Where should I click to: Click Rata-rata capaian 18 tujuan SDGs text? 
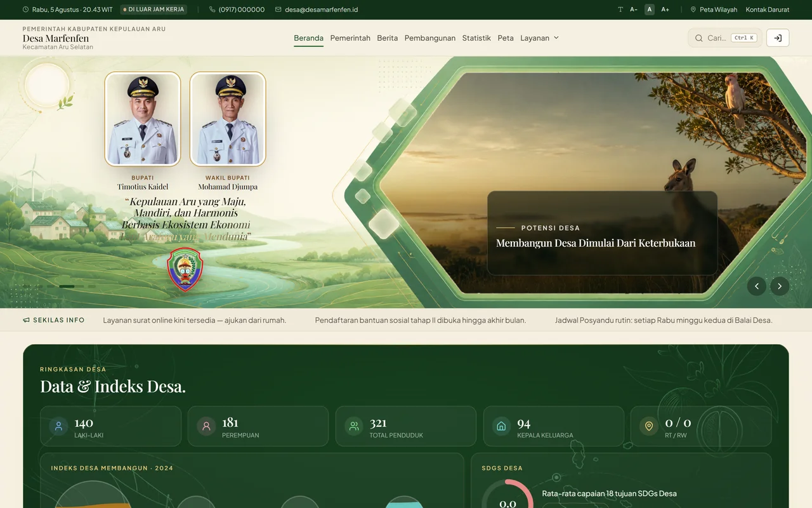point(610,493)
